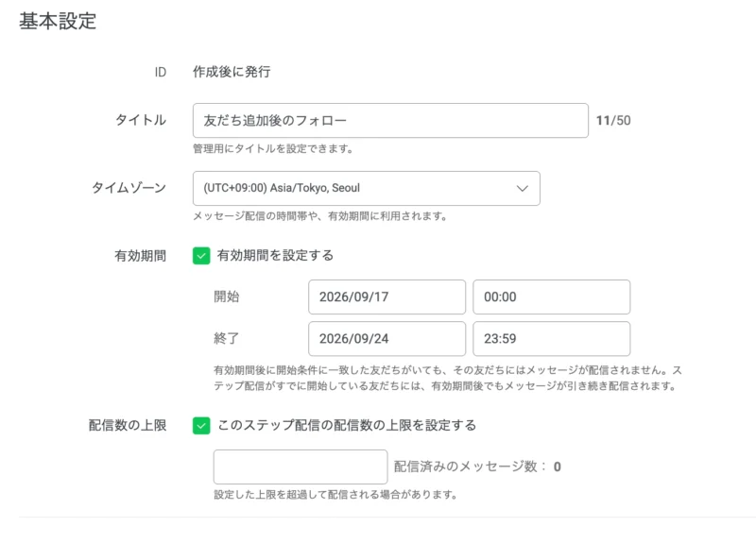Click the 開始 date field 2026/09/17
The height and width of the screenshot is (543, 756).
coord(387,297)
